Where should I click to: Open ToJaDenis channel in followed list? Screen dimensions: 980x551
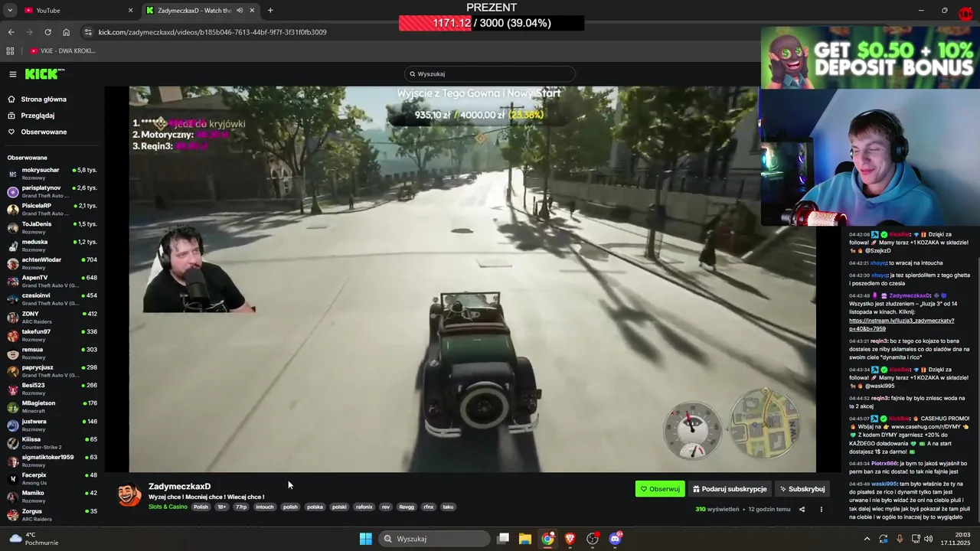coord(52,227)
